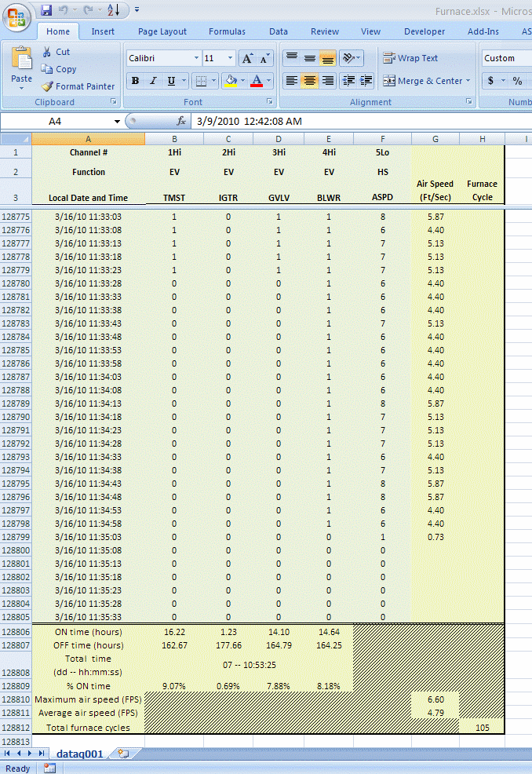Select all cells with corner button

[16, 139]
